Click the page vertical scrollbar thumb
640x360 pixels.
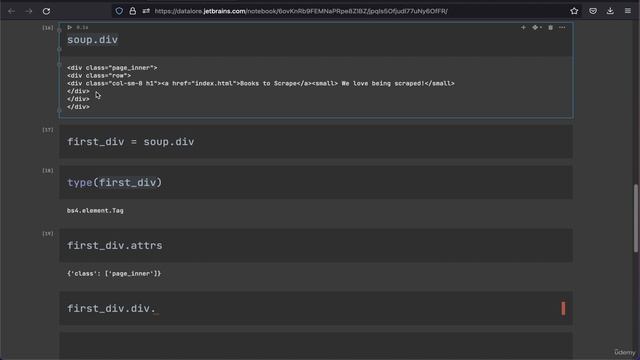(x=636, y=218)
